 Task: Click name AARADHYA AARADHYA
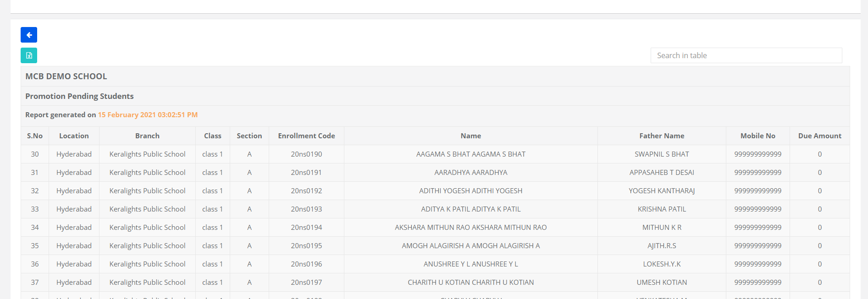tap(471, 173)
